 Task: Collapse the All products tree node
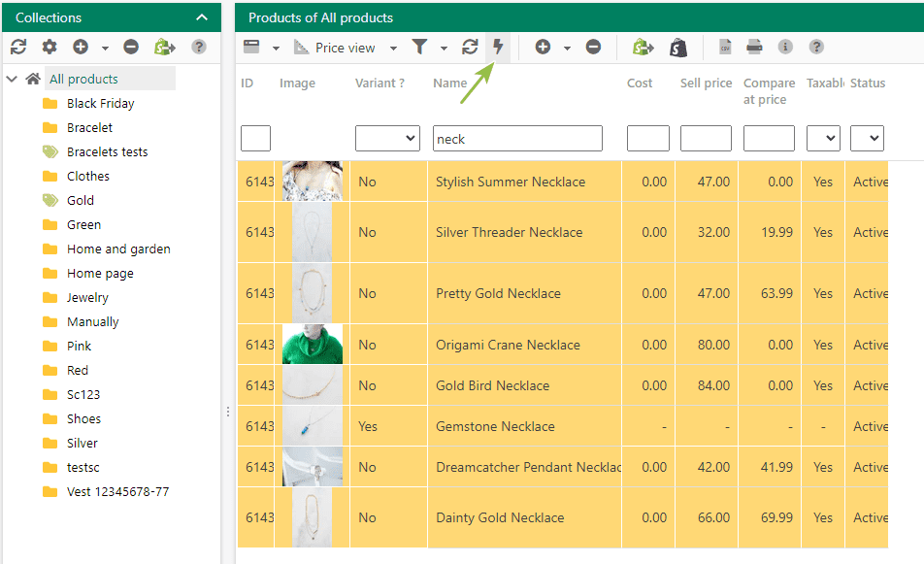click(12, 79)
